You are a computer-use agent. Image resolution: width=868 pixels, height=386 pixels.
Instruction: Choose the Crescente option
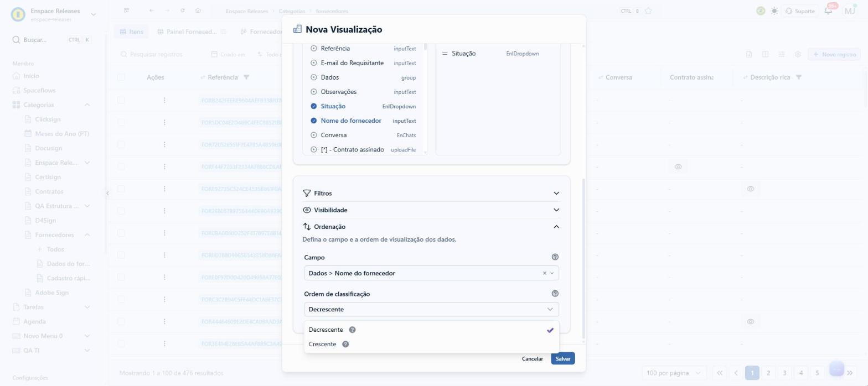coord(431,344)
